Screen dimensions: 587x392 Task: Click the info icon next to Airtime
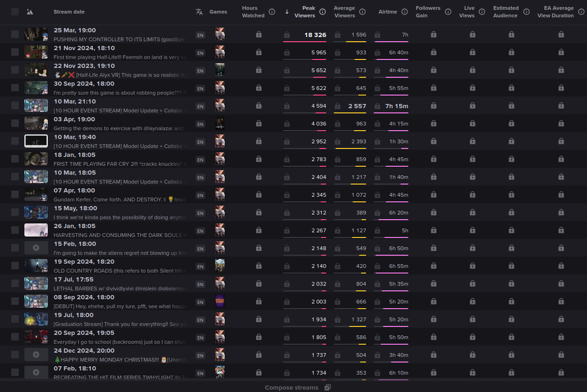click(405, 12)
